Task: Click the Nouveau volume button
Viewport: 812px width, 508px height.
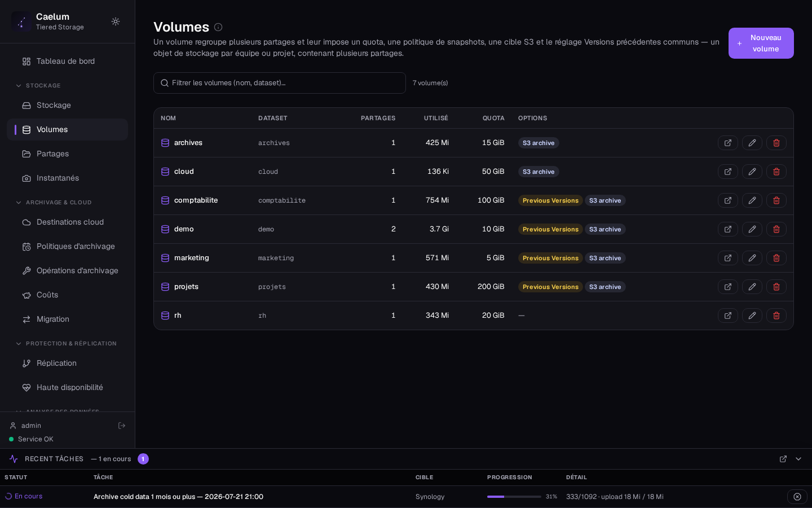Action: click(x=761, y=43)
